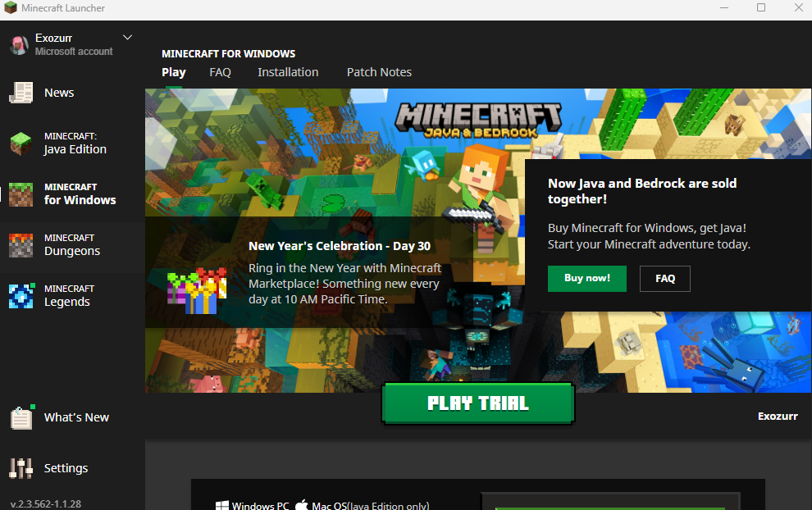Click the FAQ button in promo panel
The height and width of the screenshot is (510, 812).
click(x=665, y=279)
